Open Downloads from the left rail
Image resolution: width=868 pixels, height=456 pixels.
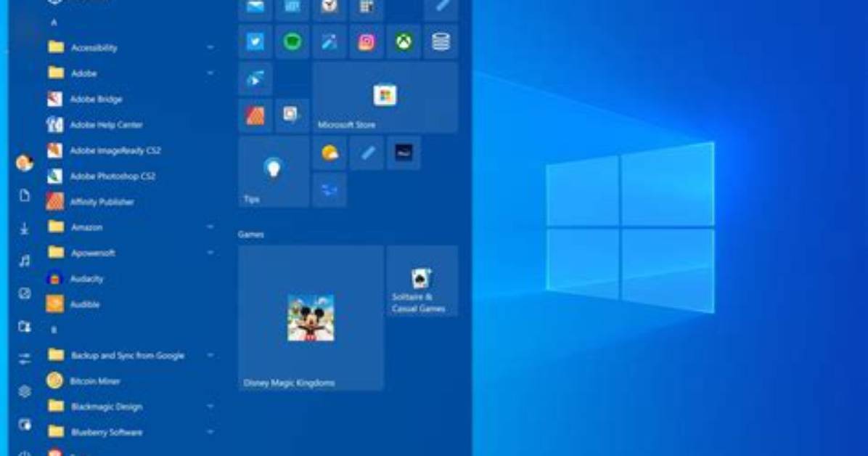pyautogui.click(x=25, y=228)
